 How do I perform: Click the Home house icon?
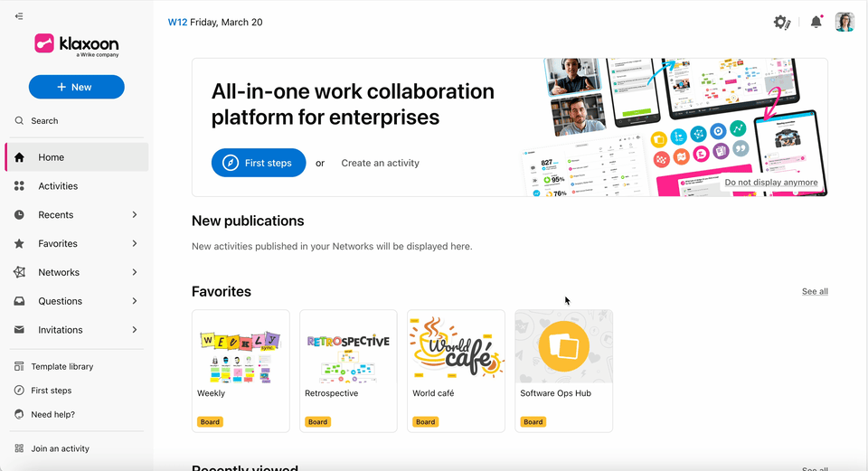[x=19, y=157]
